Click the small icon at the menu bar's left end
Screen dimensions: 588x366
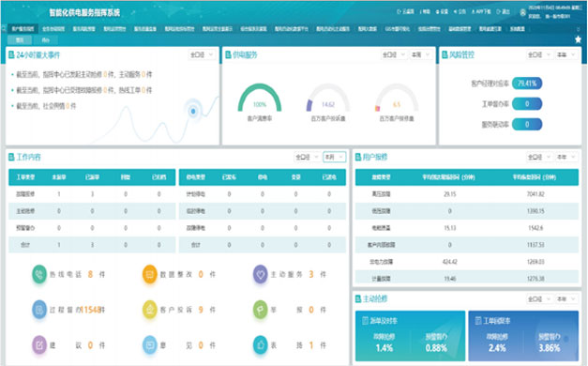click(4, 28)
